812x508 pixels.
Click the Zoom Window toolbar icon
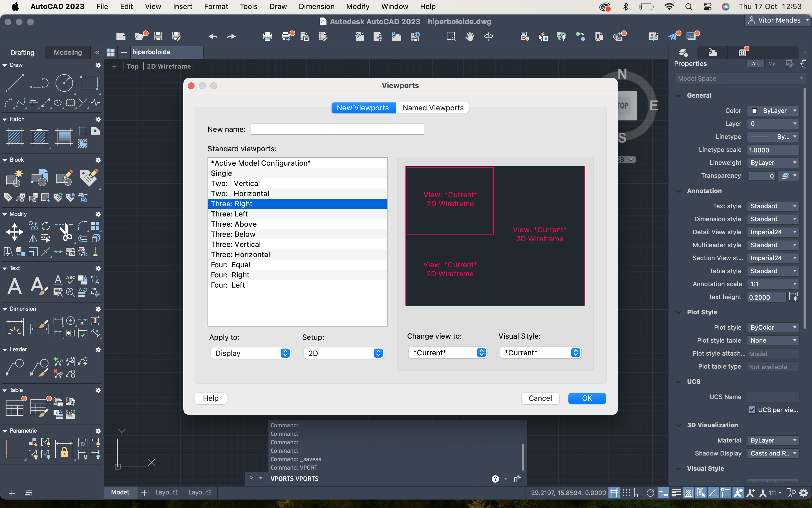451,36
